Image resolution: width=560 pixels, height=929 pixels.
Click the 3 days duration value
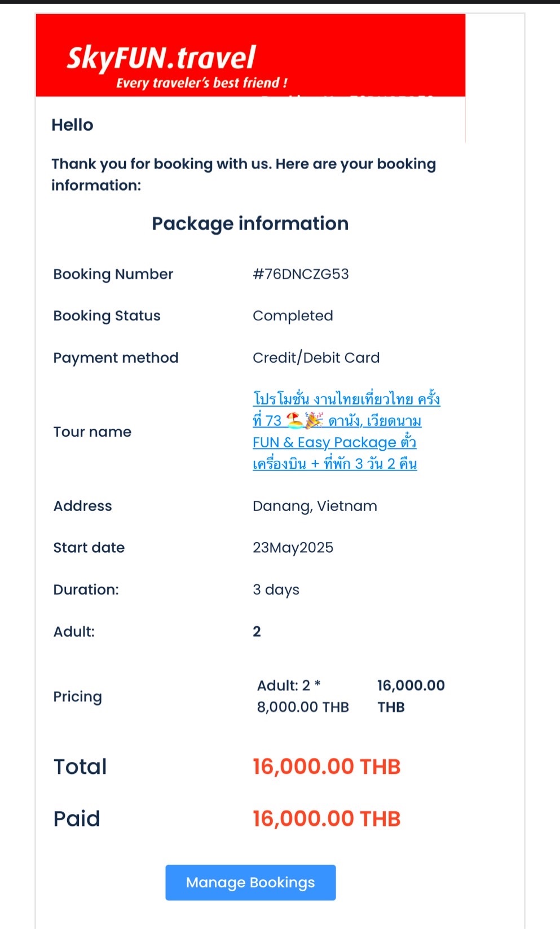click(x=276, y=589)
